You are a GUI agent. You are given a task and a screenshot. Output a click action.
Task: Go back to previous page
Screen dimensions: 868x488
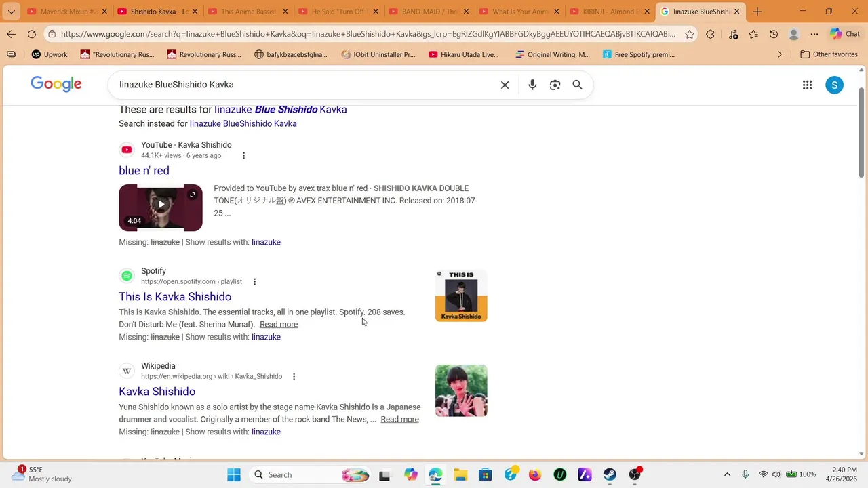12,34
